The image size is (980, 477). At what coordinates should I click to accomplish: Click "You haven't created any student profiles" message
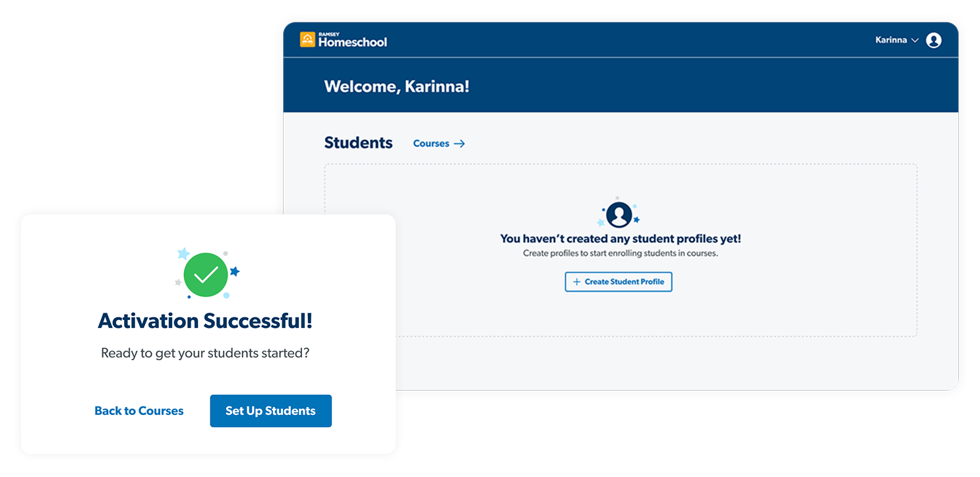click(x=621, y=239)
